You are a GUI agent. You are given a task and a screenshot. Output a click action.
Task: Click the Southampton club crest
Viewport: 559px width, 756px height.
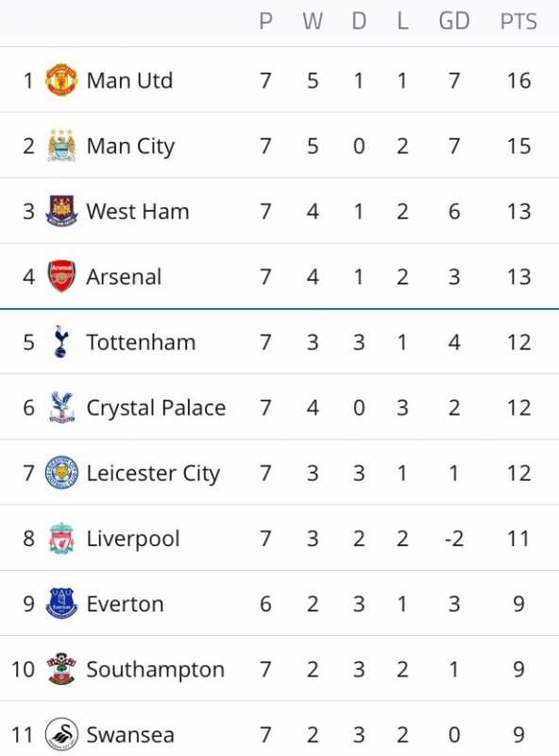(x=61, y=669)
